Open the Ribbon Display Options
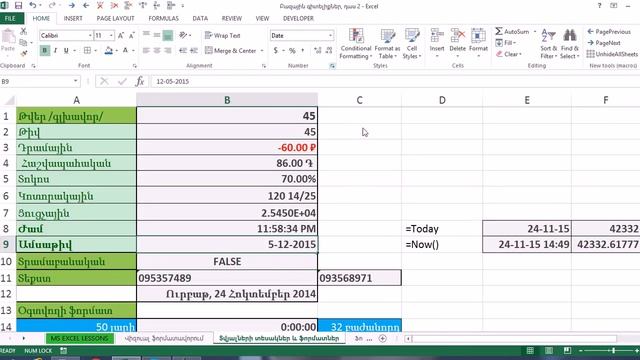This screenshot has height=360, width=640. (x=613, y=6)
